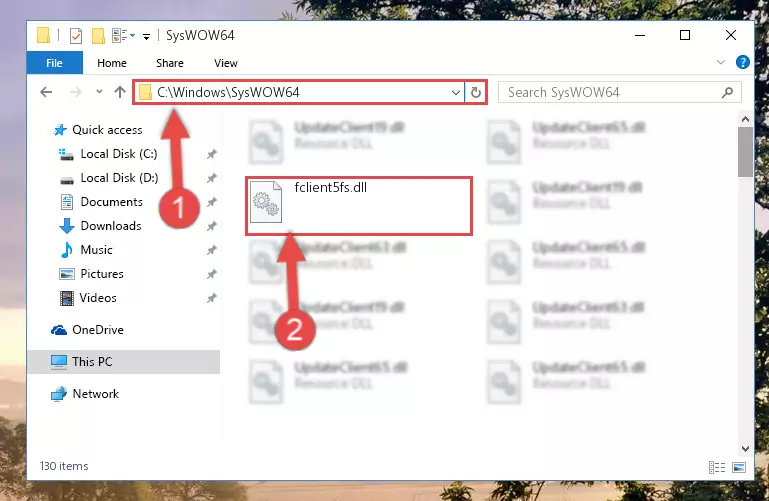This screenshot has width=769, height=501.
Task: Click the folder icon in the title bar
Action: click(x=43, y=35)
